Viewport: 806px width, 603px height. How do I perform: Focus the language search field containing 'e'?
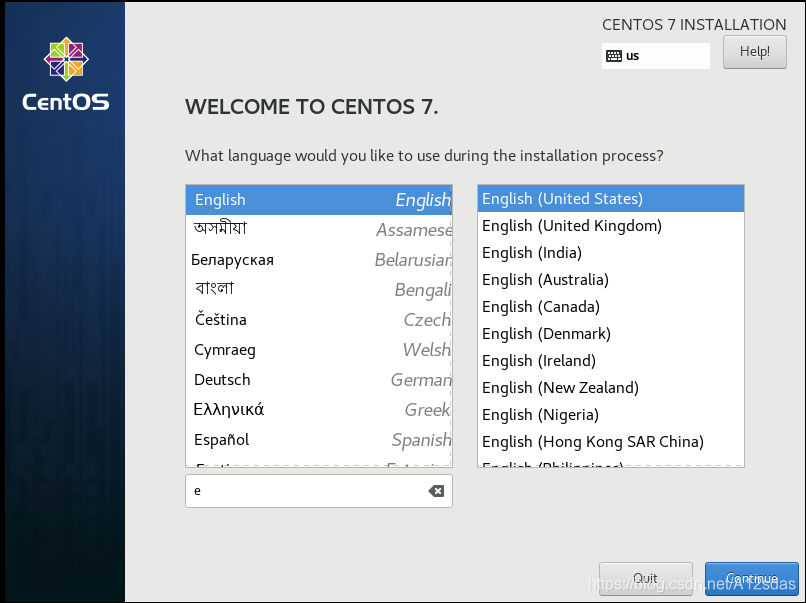(319, 491)
